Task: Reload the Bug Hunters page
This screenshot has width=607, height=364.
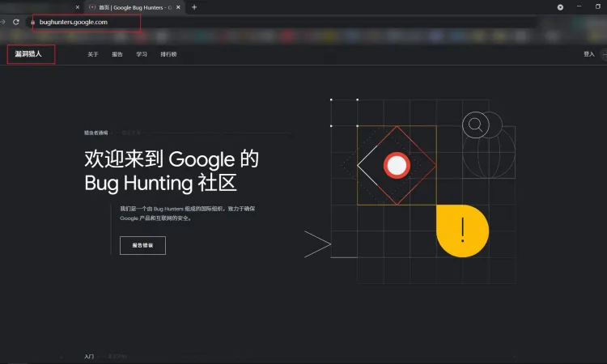Action: (x=16, y=22)
